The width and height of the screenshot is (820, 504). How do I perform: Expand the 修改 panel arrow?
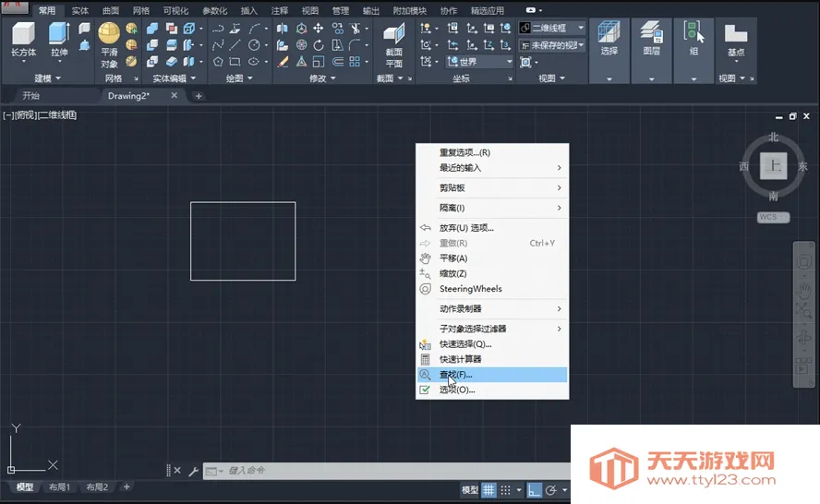click(x=333, y=78)
